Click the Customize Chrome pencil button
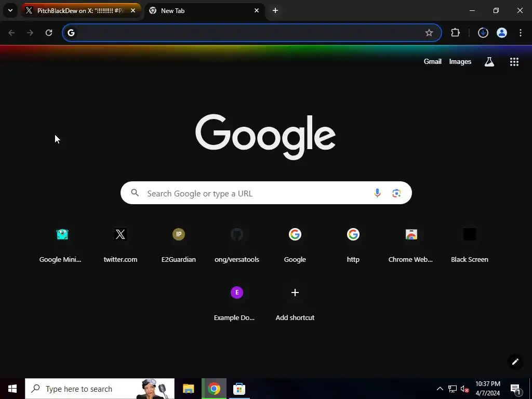 515,362
